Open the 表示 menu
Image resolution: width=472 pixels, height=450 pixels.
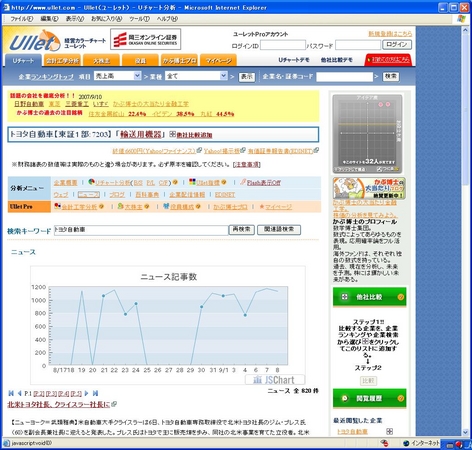click(75, 19)
